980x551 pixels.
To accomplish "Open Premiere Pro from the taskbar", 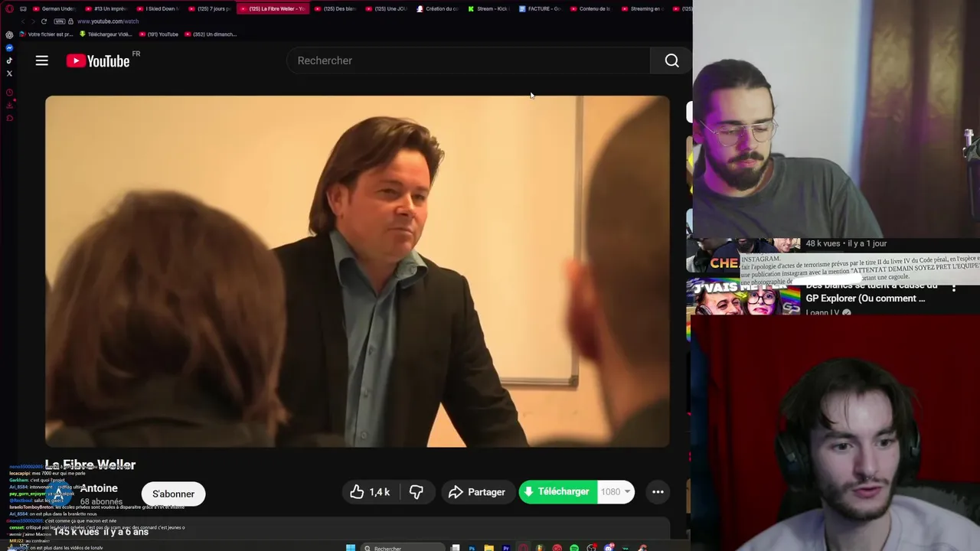I will pyautogui.click(x=506, y=548).
